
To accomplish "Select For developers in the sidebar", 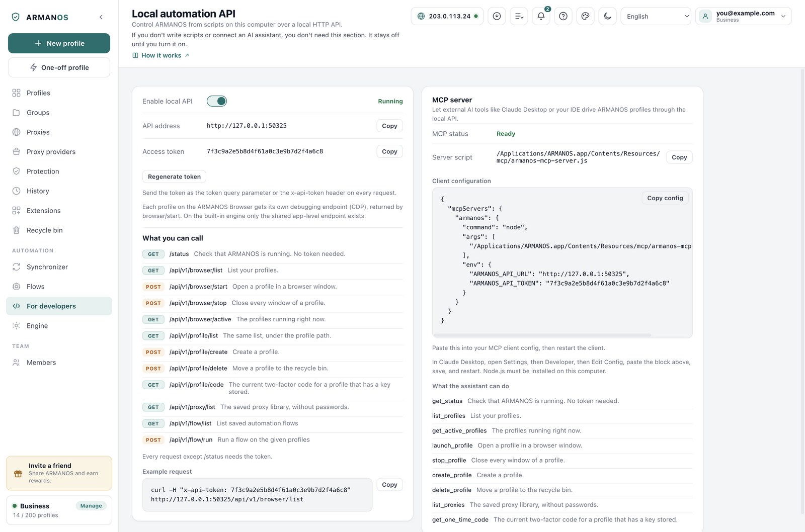I will [x=59, y=306].
